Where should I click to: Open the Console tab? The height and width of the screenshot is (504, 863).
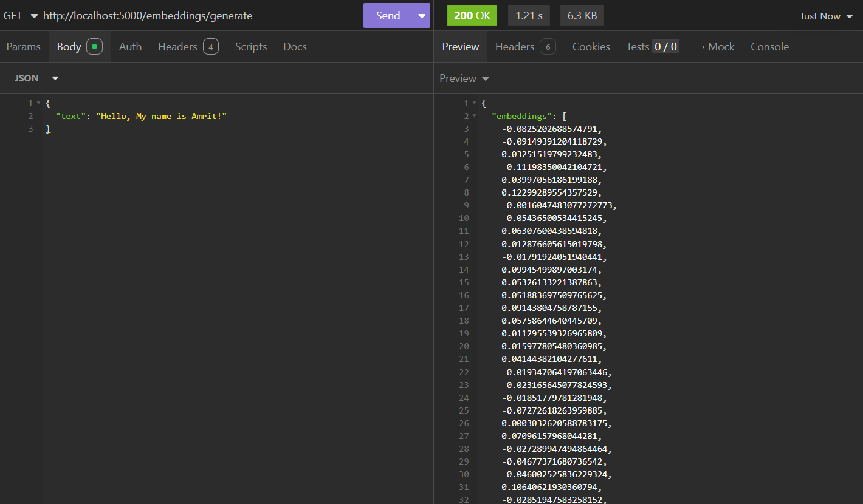click(769, 47)
